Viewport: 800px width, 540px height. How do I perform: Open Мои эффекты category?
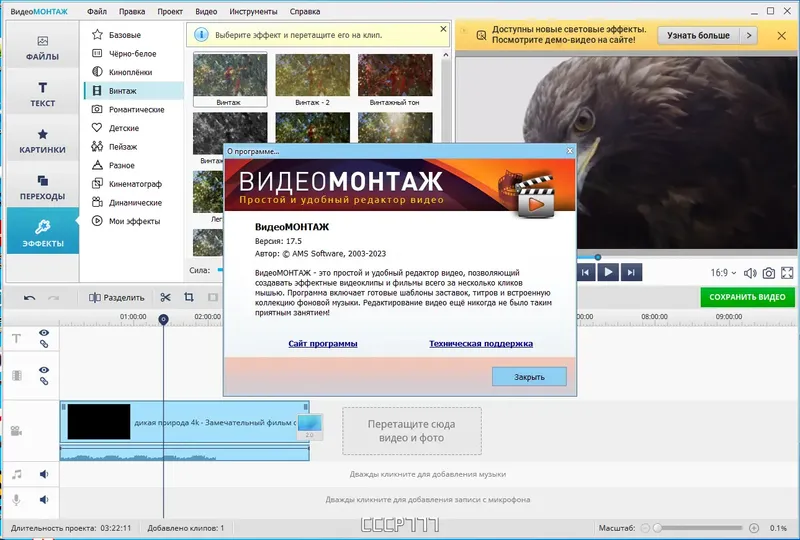point(133,221)
